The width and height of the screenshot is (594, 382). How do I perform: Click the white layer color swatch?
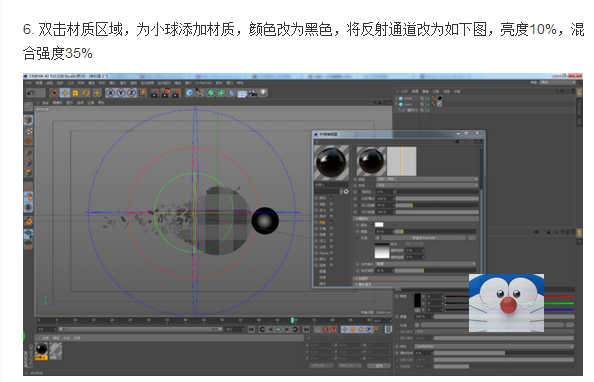(379, 225)
